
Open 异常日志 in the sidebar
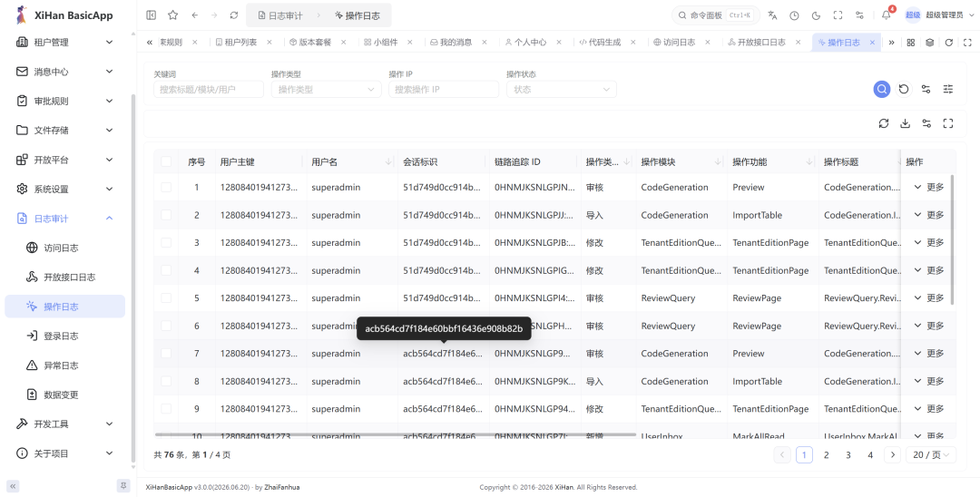pos(65,365)
